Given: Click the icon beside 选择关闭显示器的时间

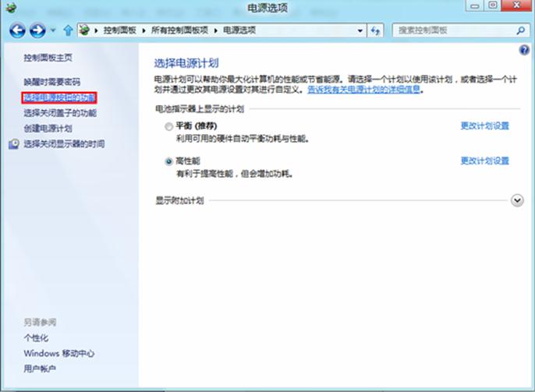Looking at the screenshot, I should (14, 144).
